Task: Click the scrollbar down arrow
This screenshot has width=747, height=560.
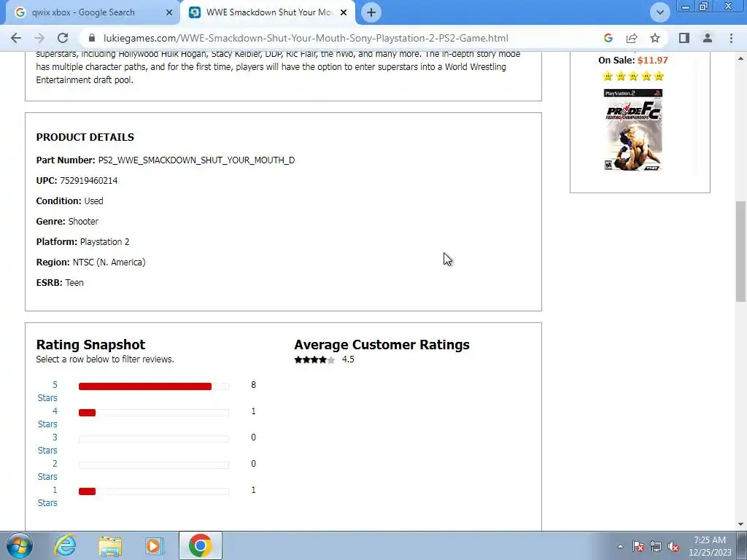Action: (740, 524)
